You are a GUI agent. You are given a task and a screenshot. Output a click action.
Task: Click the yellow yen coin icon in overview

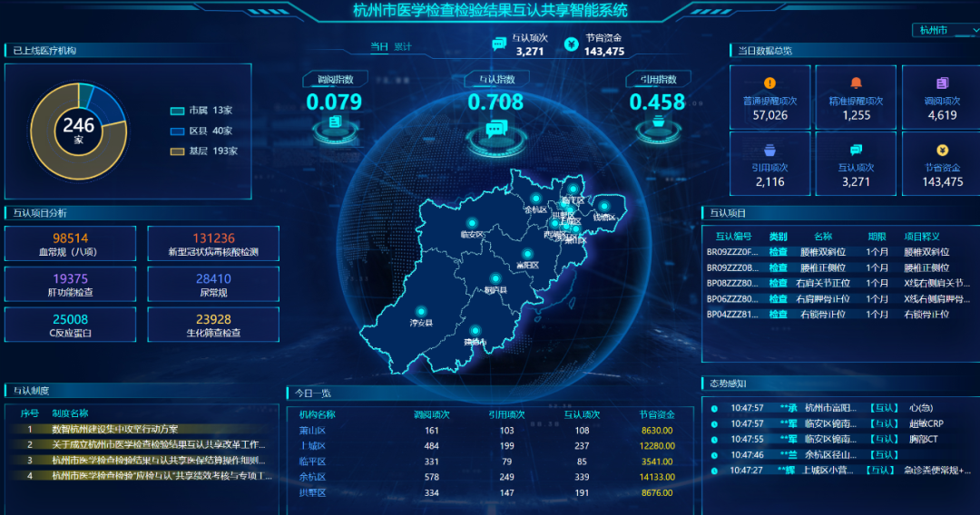click(942, 151)
